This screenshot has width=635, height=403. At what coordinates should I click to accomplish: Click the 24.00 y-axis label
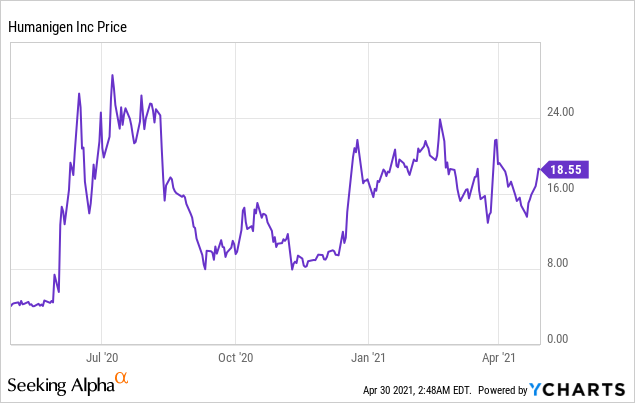[566, 112]
